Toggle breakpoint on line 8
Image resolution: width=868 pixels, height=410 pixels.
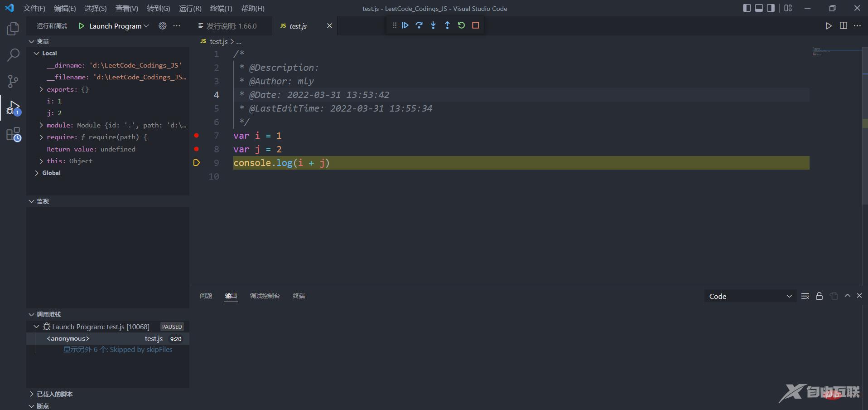(x=196, y=149)
